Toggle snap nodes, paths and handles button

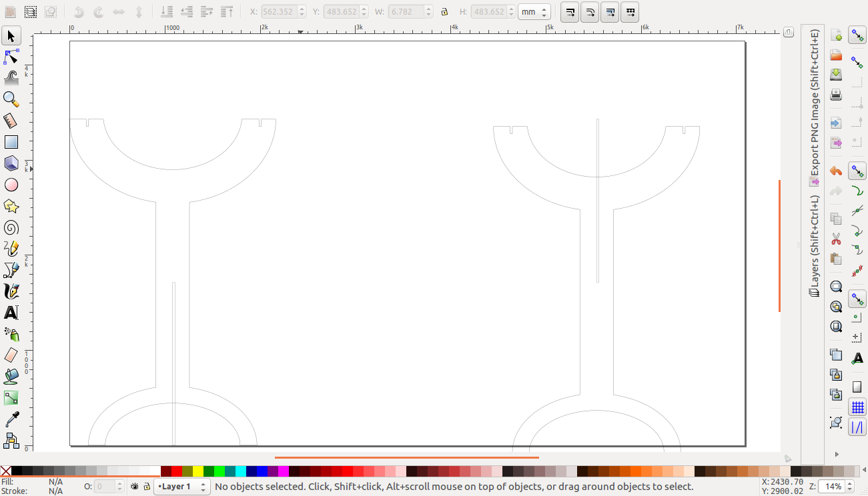point(857,171)
